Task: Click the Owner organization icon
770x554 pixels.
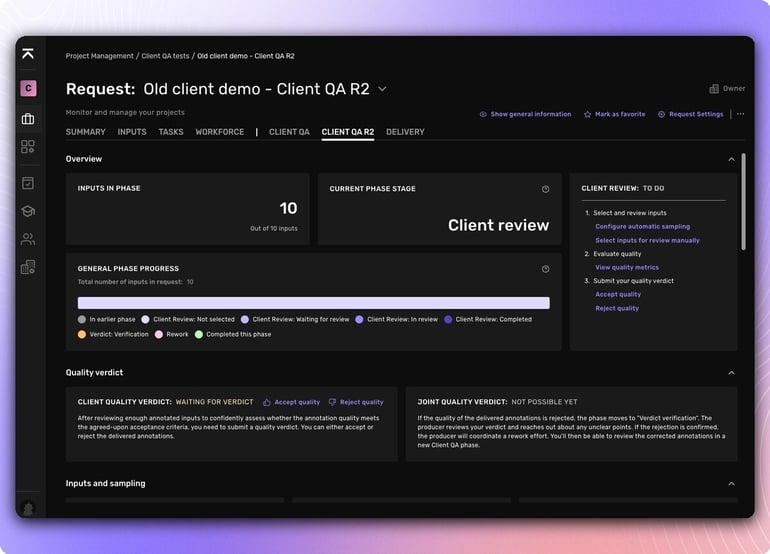Action: point(714,88)
